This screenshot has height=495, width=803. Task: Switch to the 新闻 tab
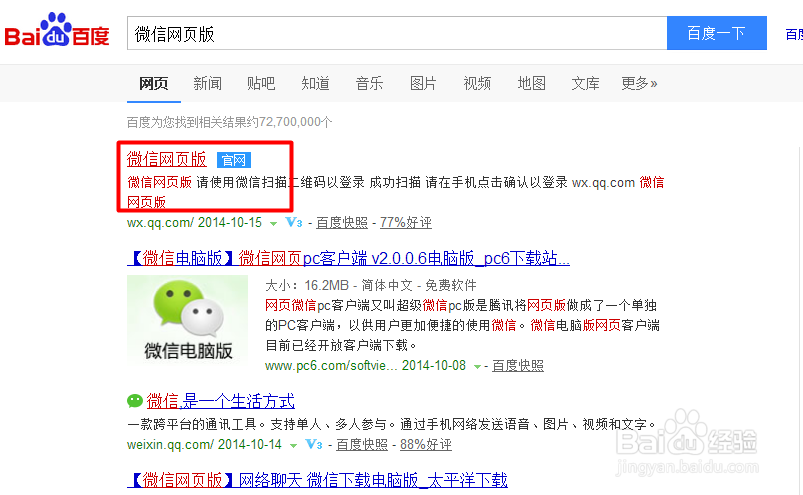[x=207, y=83]
